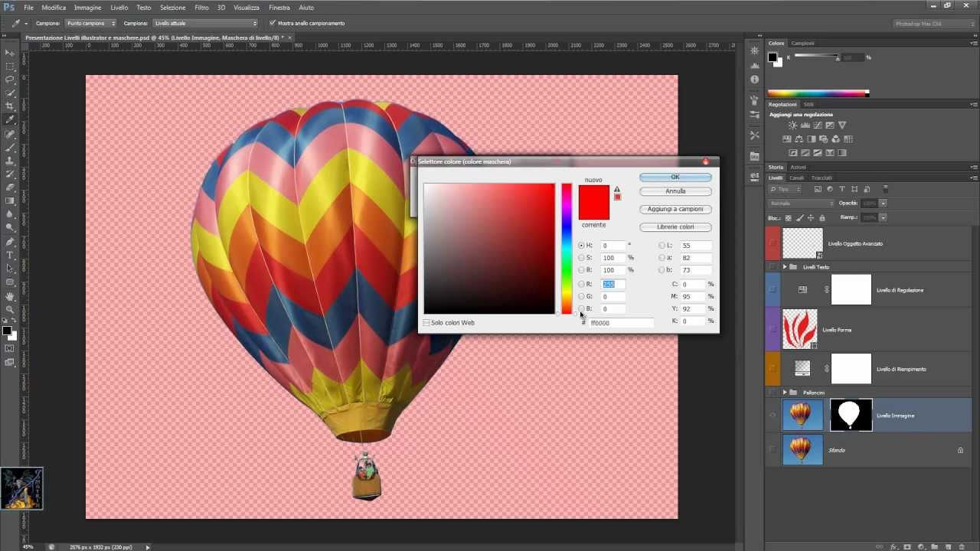This screenshot has height=551, width=980.
Task: Open the layer blend mode Normale dropdown
Action: (802, 204)
